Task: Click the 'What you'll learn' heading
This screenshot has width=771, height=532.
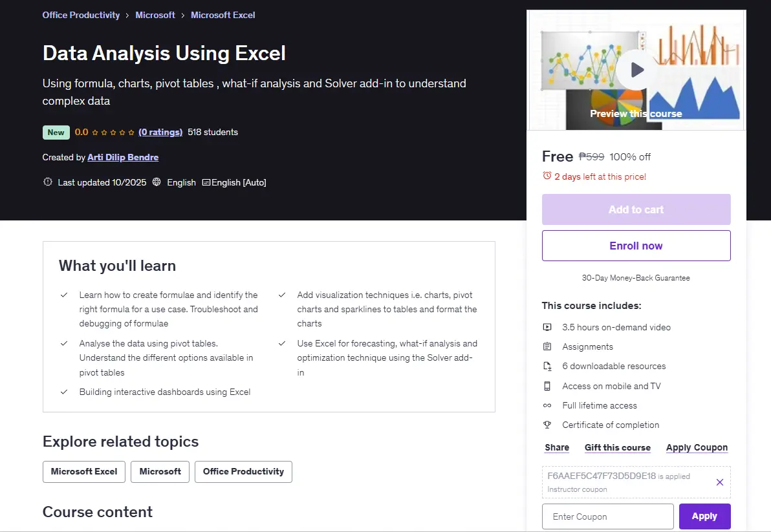Action: (x=117, y=266)
